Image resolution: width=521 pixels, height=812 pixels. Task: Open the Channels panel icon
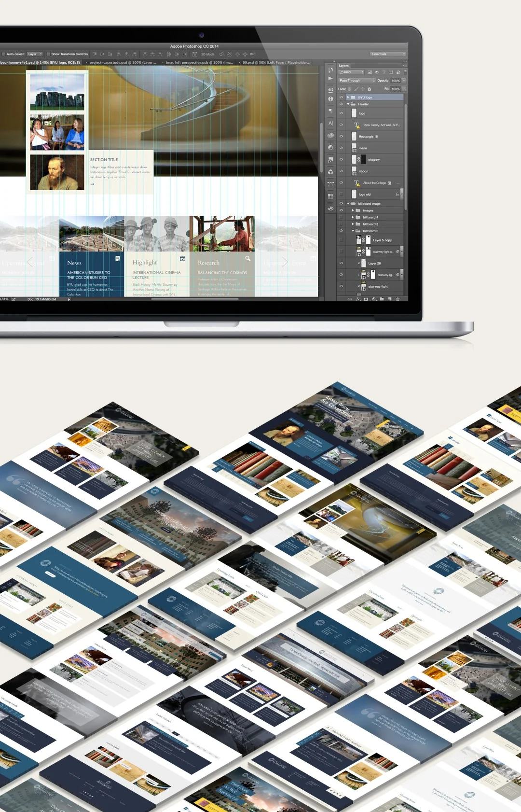[x=330, y=172]
